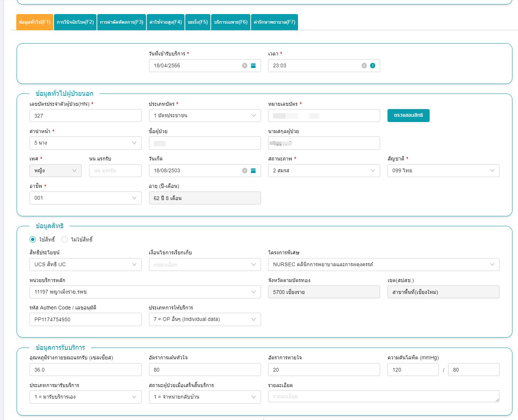Image resolution: width=518 pixels, height=420 pixels.
Task: Clear the time 23:03 using X icon
Action: 364,65
